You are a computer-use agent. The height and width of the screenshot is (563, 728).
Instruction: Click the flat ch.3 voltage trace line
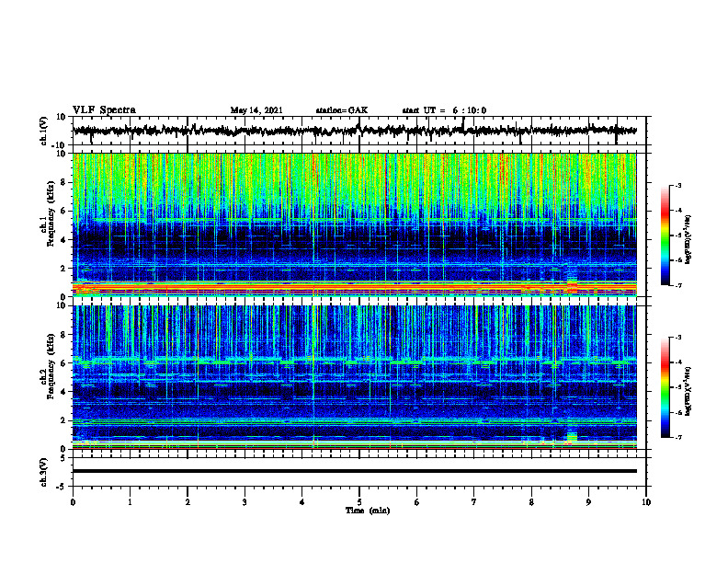(x=355, y=471)
